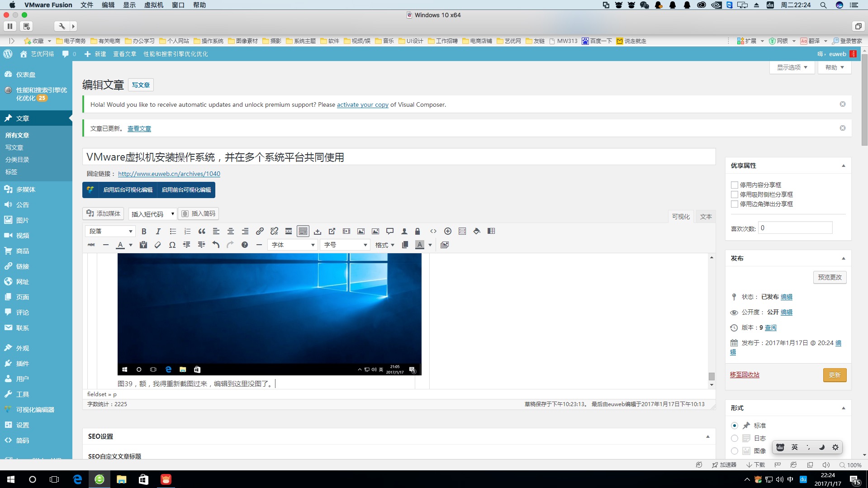Open the Windows Start menu
The width and height of the screenshot is (868, 488).
[x=11, y=479]
